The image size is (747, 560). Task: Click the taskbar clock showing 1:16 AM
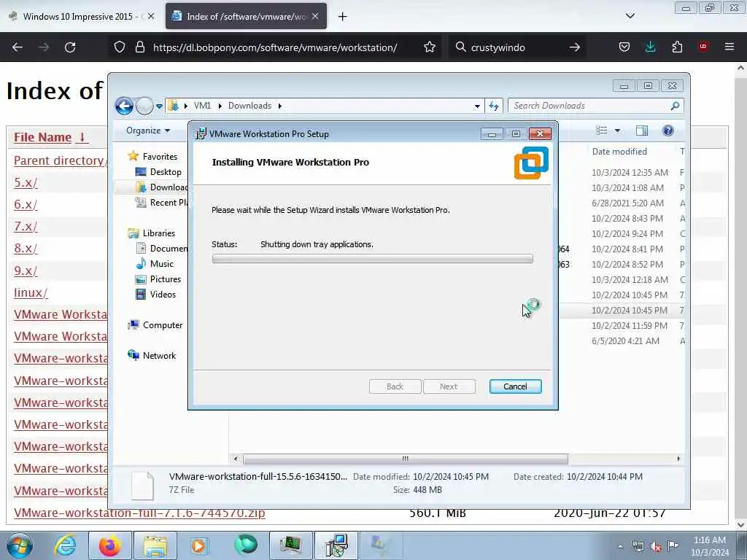tap(710, 546)
